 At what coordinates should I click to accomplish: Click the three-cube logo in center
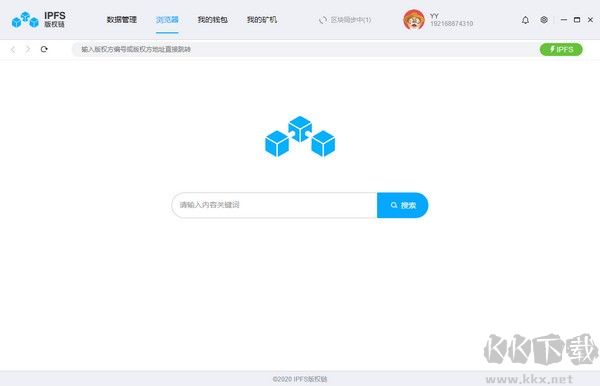click(300, 137)
